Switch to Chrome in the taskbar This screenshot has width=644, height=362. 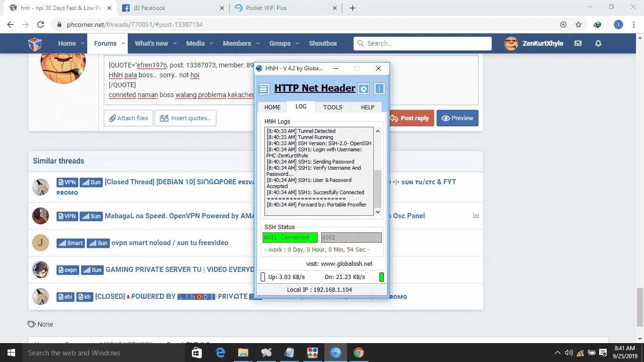click(x=358, y=353)
